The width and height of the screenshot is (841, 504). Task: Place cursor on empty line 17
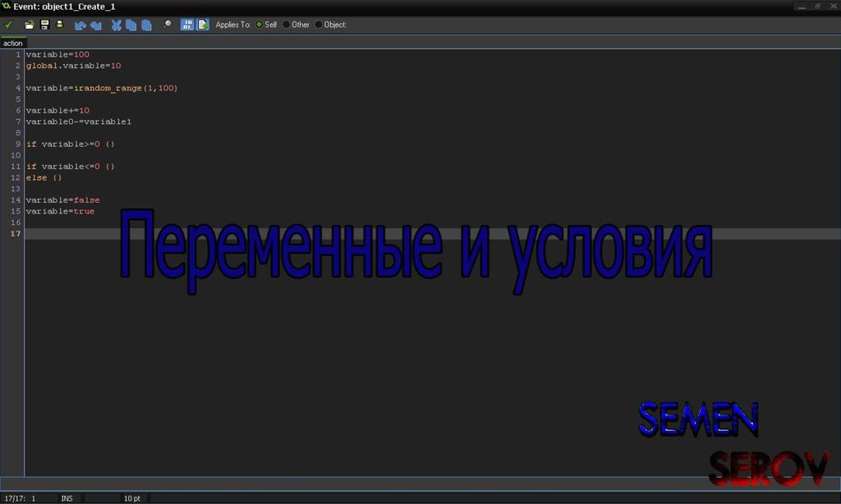tap(246, 234)
